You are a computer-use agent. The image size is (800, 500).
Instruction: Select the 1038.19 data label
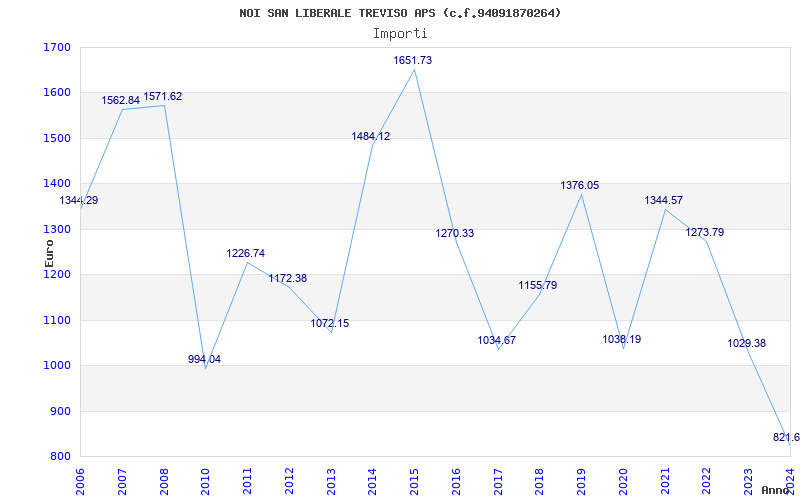pos(621,339)
